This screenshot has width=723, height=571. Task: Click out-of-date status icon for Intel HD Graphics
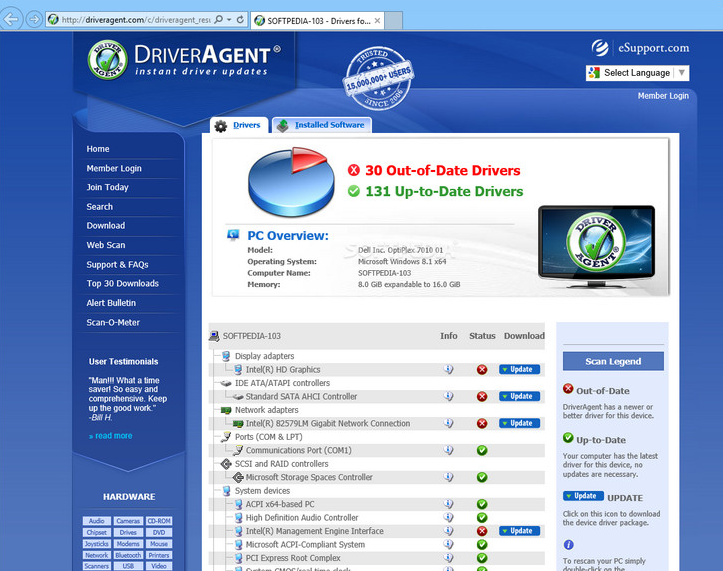[482, 369]
